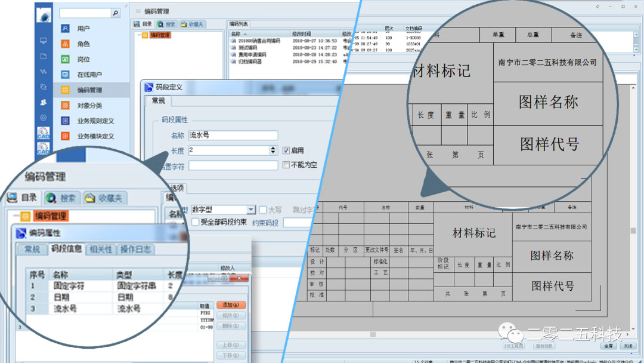The width and height of the screenshot is (644, 363).
Task: Open the 操作日志 tab of 编码属性
Action: tap(135, 250)
